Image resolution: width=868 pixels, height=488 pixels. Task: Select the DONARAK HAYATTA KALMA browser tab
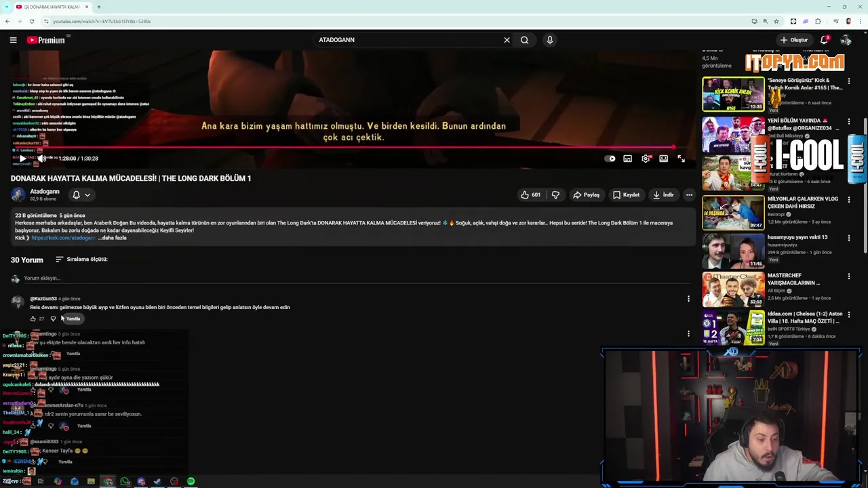53,7
